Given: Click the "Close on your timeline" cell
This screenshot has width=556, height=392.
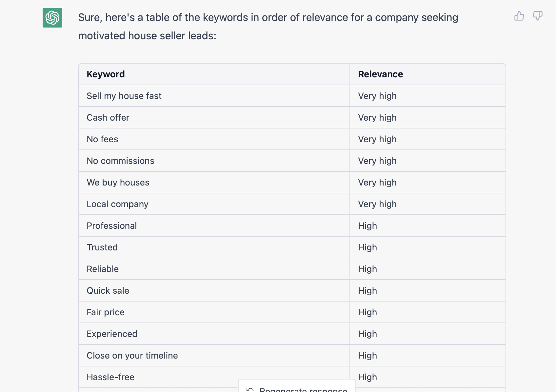Looking at the screenshot, I should pyautogui.click(x=132, y=355).
